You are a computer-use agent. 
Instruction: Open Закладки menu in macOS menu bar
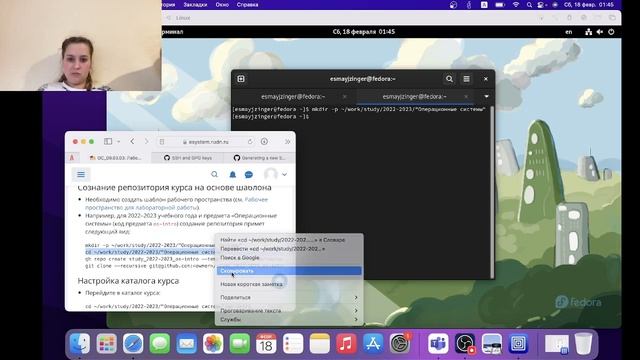195,5
